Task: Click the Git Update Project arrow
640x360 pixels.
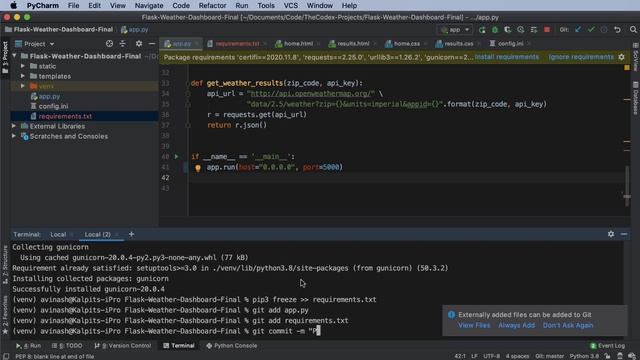Action: [578, 30]
